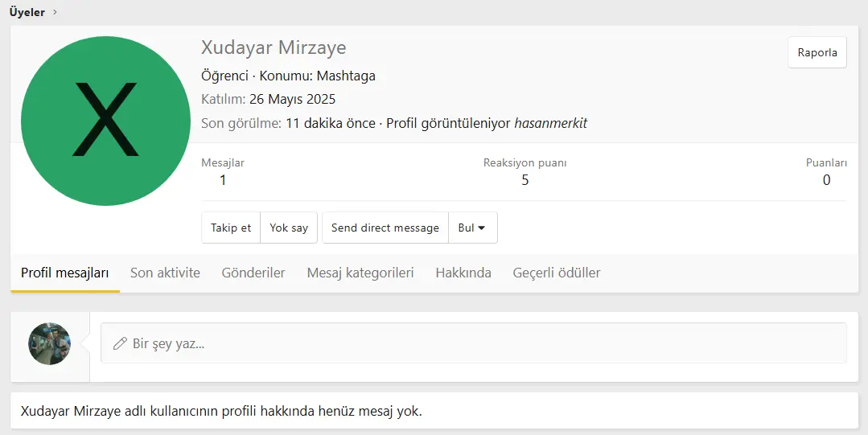Open the hasanmerkit profile link

pyautogui.click(x=551, y=123)
